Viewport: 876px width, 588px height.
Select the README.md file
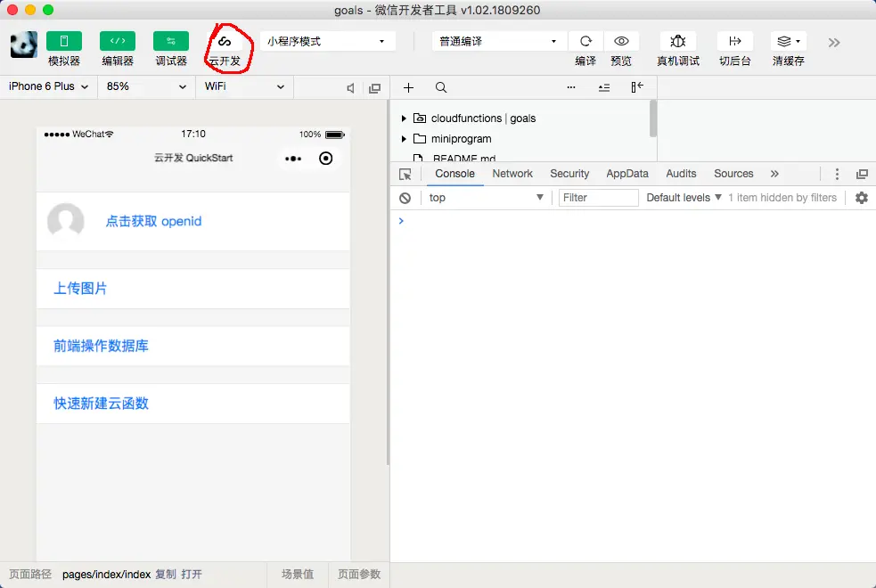(463, 158)
